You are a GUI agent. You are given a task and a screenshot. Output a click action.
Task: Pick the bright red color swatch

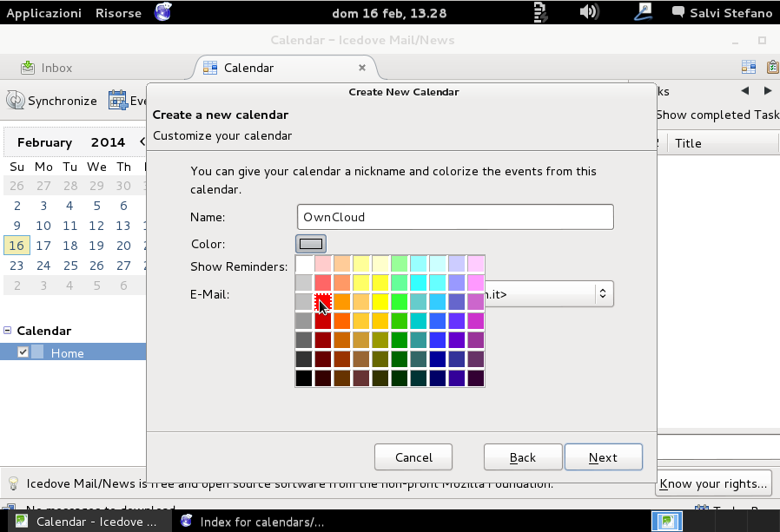pyautogui.click(x=321, y=304)
